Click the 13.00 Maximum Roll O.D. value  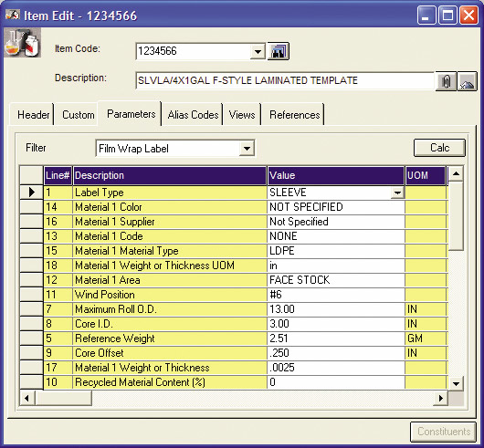pos(336,309)
